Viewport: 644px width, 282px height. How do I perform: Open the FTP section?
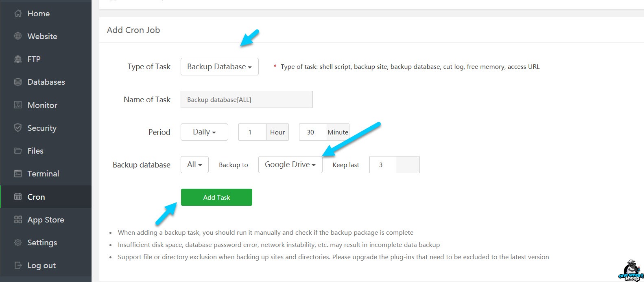34,59
